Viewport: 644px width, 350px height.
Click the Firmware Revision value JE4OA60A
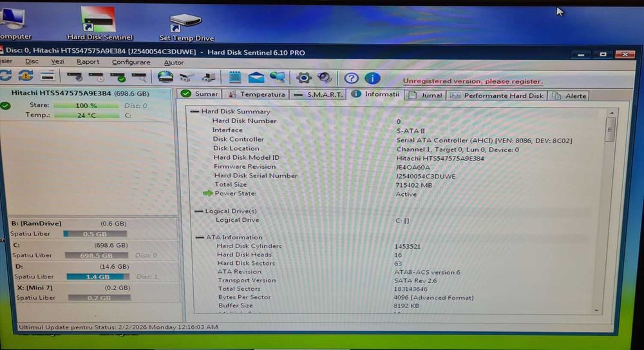coord(413,168)
